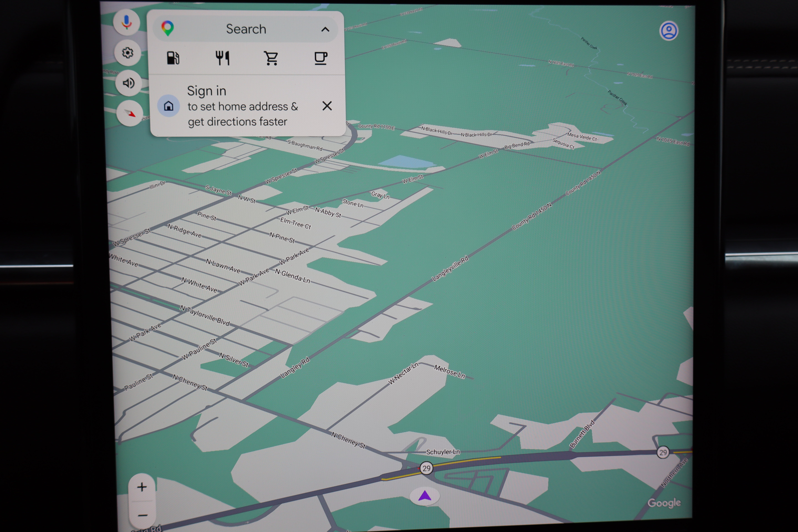Click the Google Maps pin logo
Screen dimensions: 798x532
coord(168,29)
